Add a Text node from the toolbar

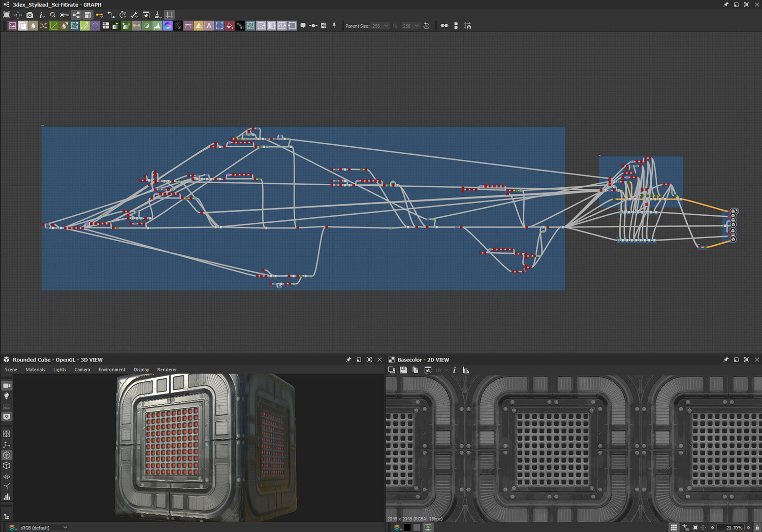point(209,25)
